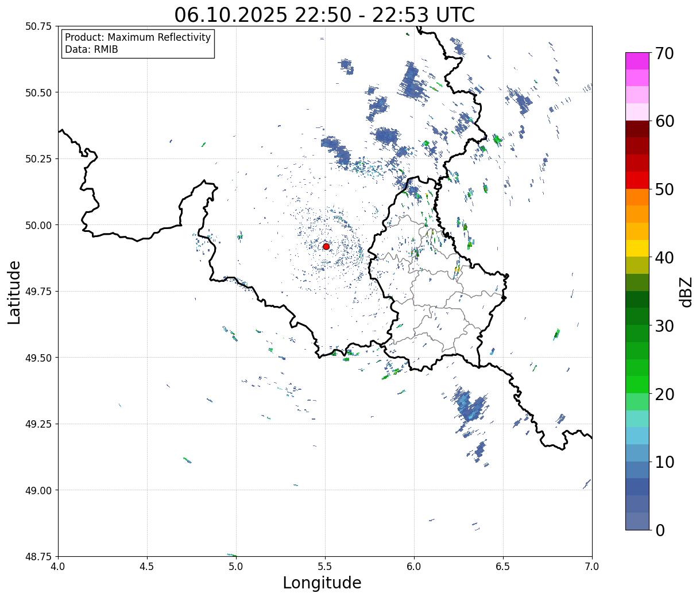Viewport: 700px width, 597px height.
Task: Click the colorbar tick label 0
Action: pyautogui.click(x=659, y=530)
